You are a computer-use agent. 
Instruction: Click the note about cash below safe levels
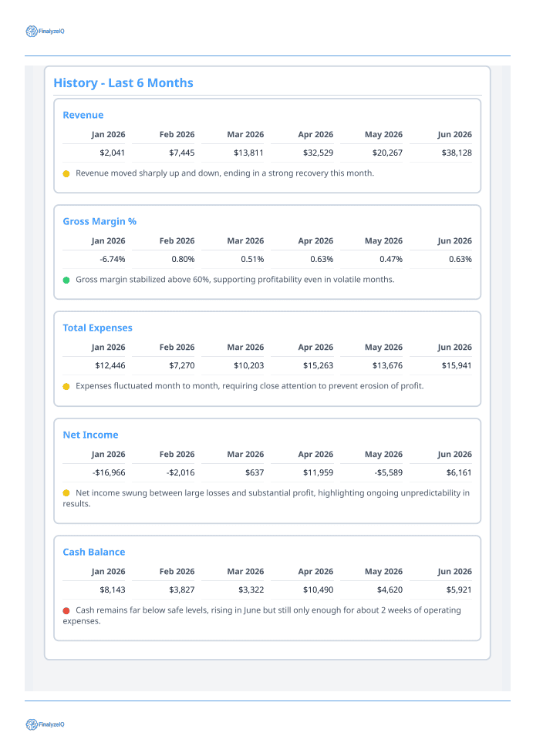[x=261, y=616]
